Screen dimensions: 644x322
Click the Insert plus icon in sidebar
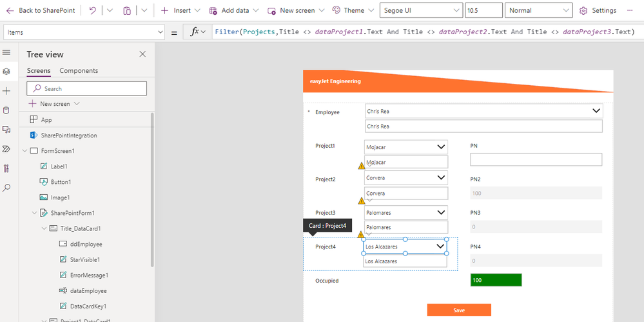(x=6, y=91)
